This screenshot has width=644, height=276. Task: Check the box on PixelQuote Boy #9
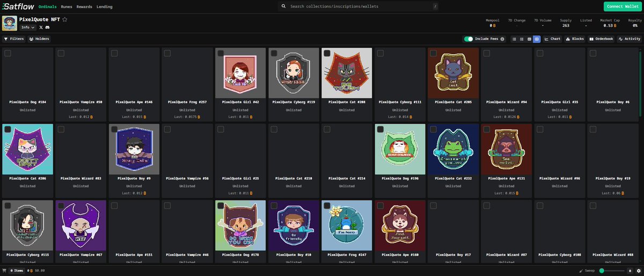[114, 129]
